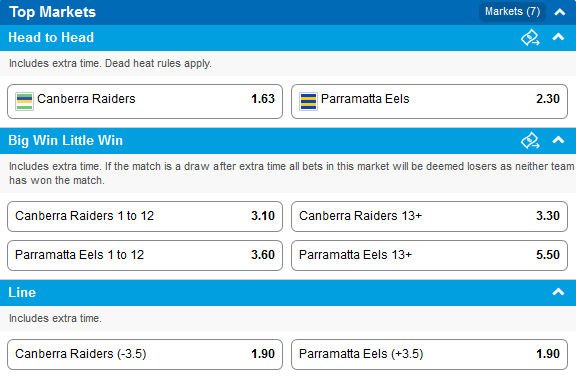Select Canberra Raiders head to head at 1.63
Screen dimensions: 576x377
(145, 101)
